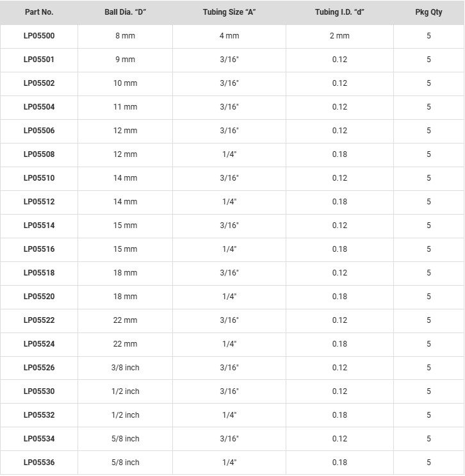This screenshot has width=465, height=476.
Task: Click the Pkg Qty column header
Action: pos(428,12)
